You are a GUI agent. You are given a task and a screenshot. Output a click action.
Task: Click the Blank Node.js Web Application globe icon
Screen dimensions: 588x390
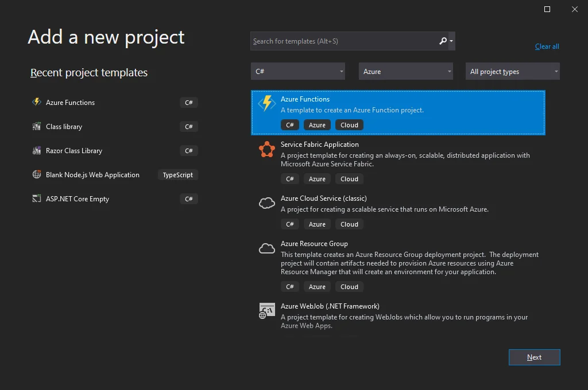37,174
